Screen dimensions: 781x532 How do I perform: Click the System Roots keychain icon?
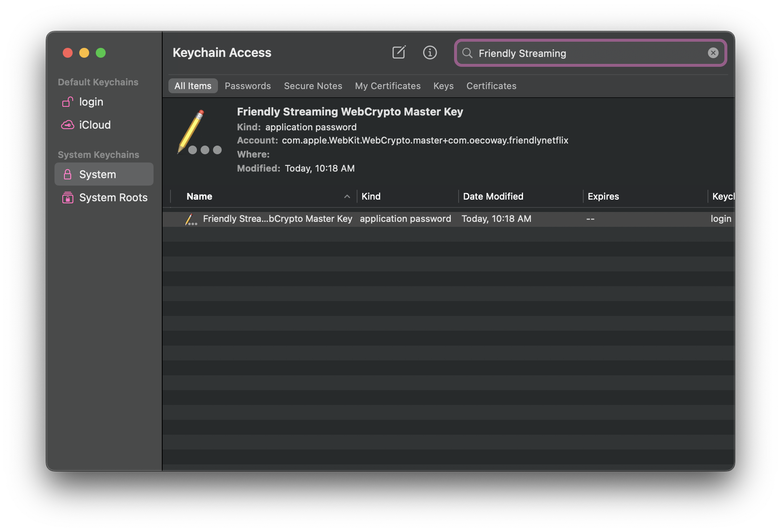click(68, 198)
